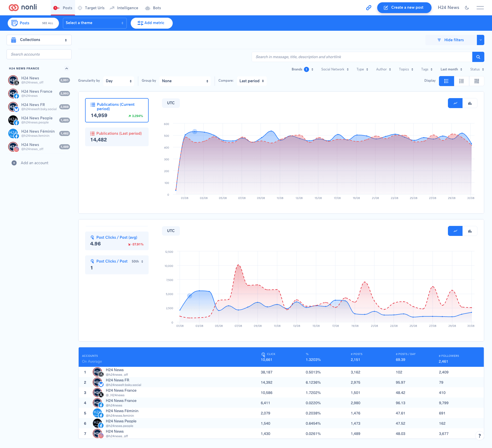The height and width of the screenshot is (448, 492).
Task: Click SEE ALL next to Posts
Action: [48, 23]
